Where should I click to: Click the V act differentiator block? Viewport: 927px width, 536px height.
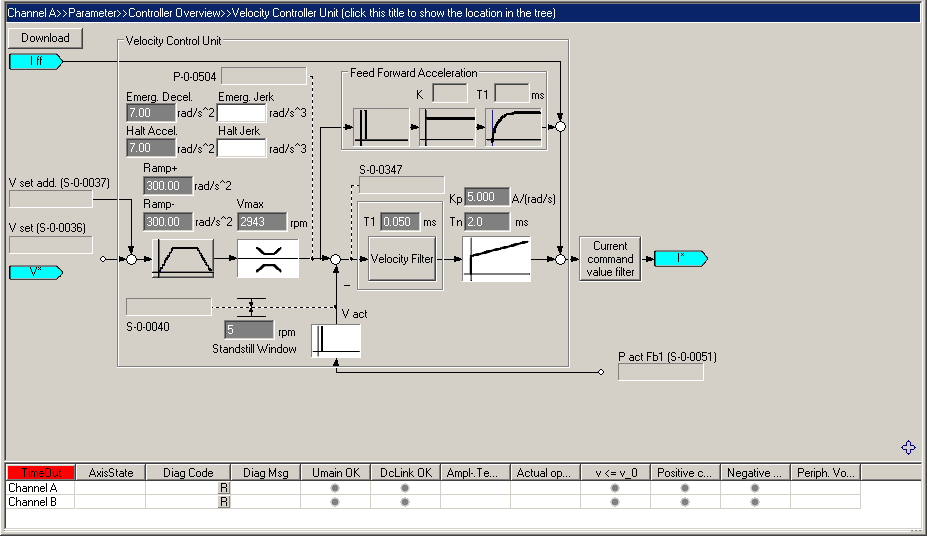pyautogui.click(x=336, y=340)
